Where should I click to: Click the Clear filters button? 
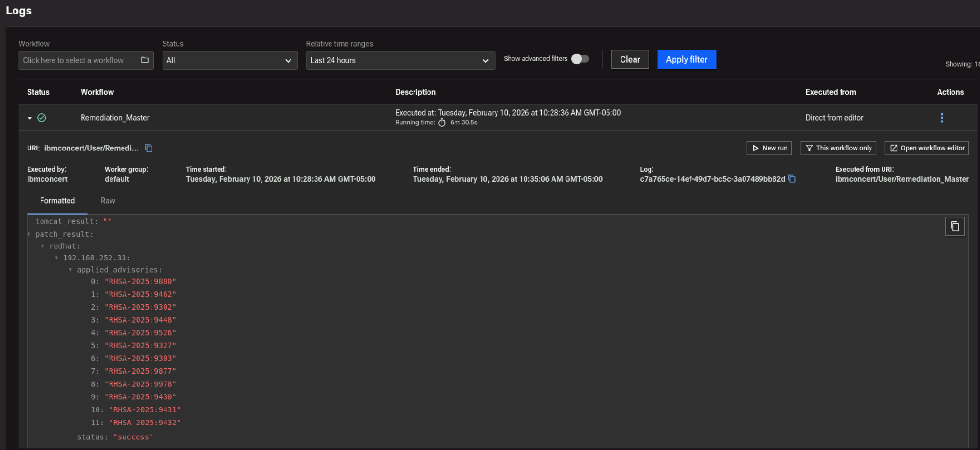[x=630, y=60]
